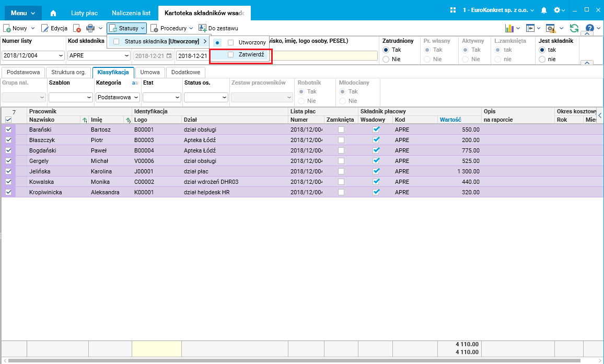Click the blue help question mark icon
The image size is (604, 364).
pos(589,28)
